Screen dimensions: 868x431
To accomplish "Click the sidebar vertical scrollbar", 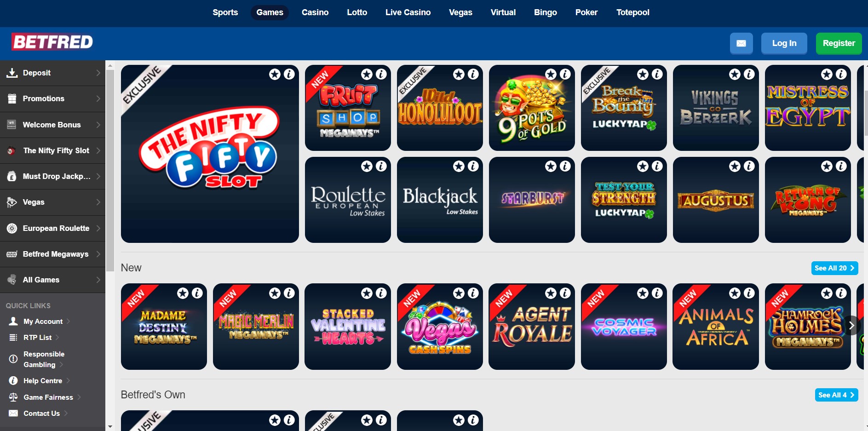I will 110,170.
